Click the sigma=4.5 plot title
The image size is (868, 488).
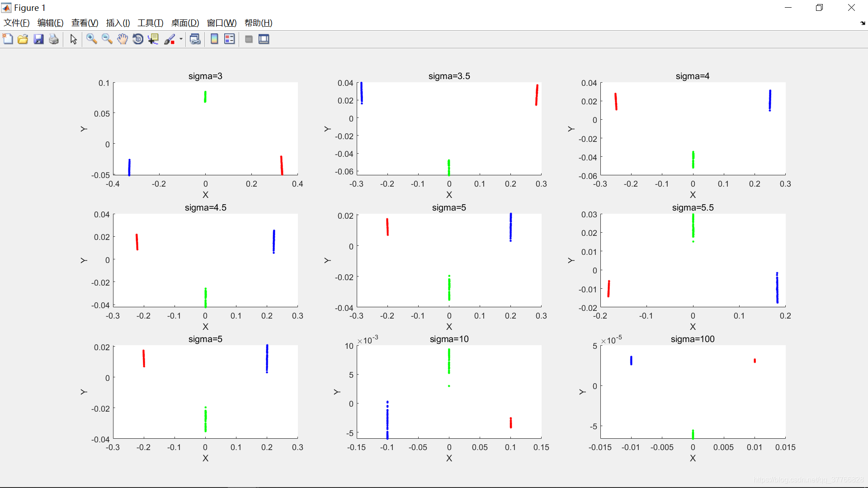(206, 208)
